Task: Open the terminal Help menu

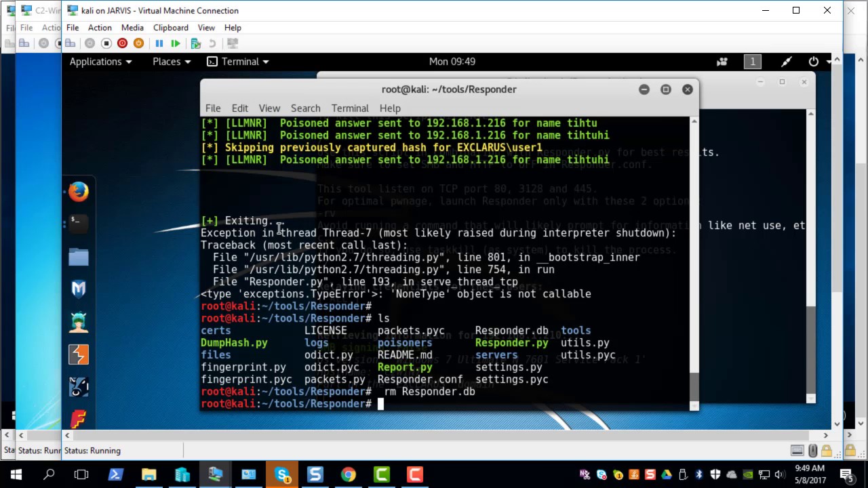Action: 390,108
